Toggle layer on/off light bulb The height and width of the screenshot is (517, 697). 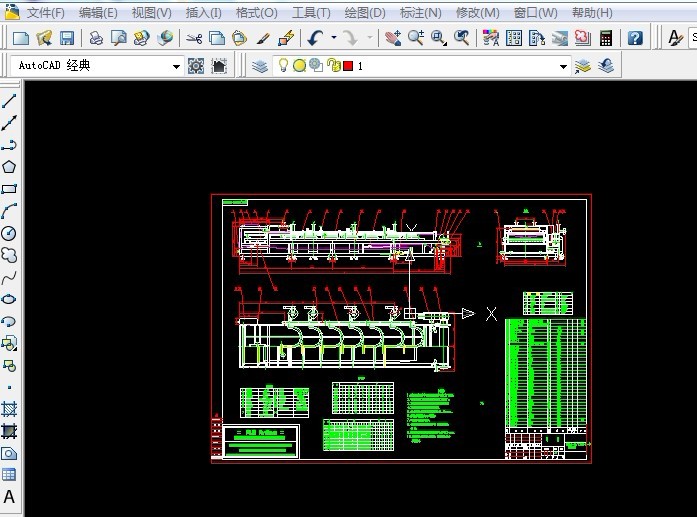tap(283, 65)
